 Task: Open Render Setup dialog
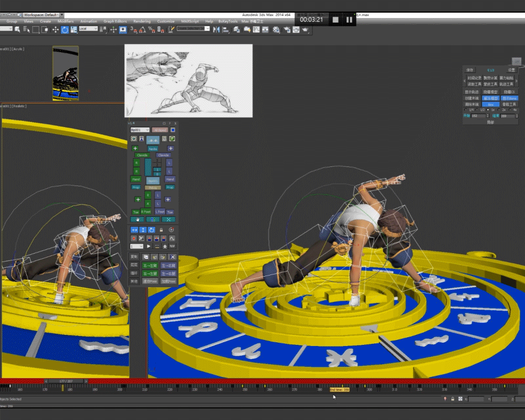click(x=287, y=29)
